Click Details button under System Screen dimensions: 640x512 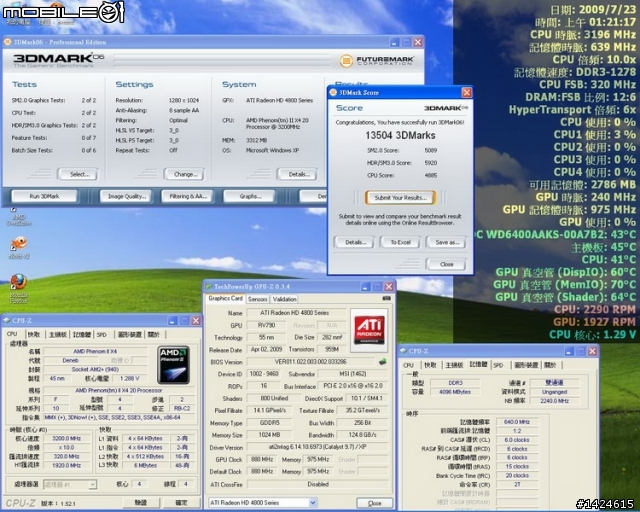click(x=298, y=174)
